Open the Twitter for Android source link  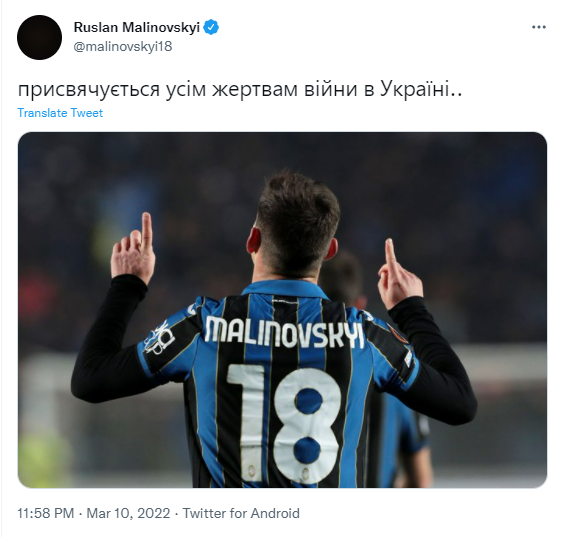pyautogui.click(x=241, y=513)
